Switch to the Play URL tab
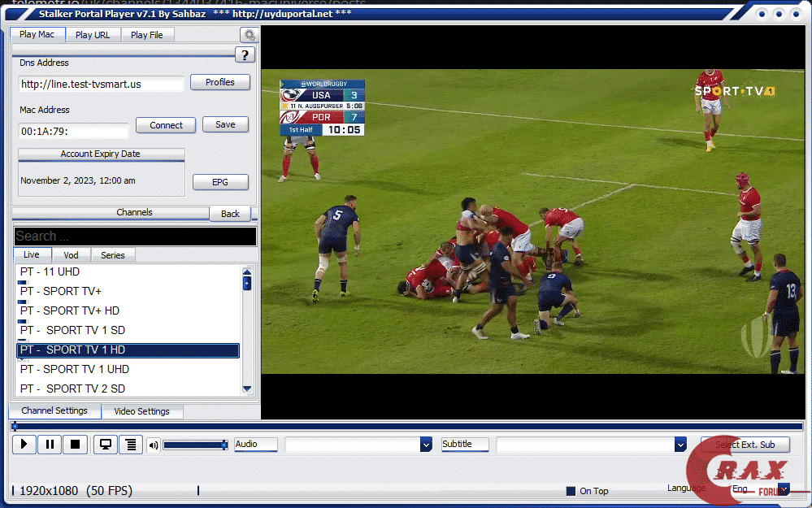The height and width of the screenshot is (508, 812). 93,35
